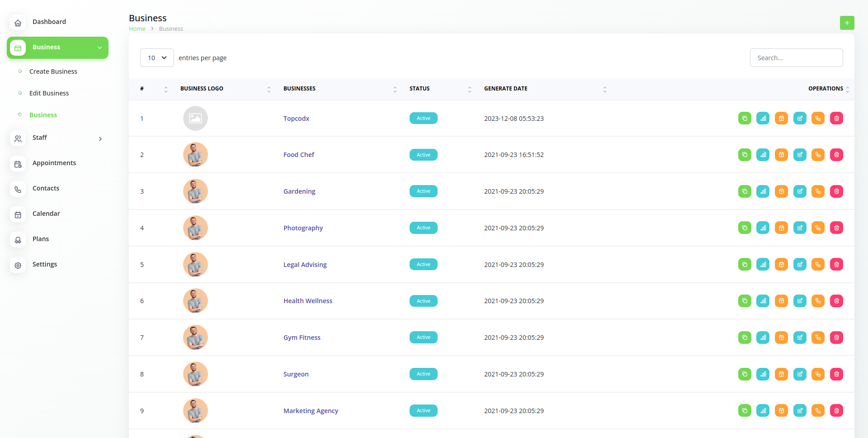Screen dimensions: 868x438
Task: Delete Health Wellness using the red trash icon
Action: point(836,301)
